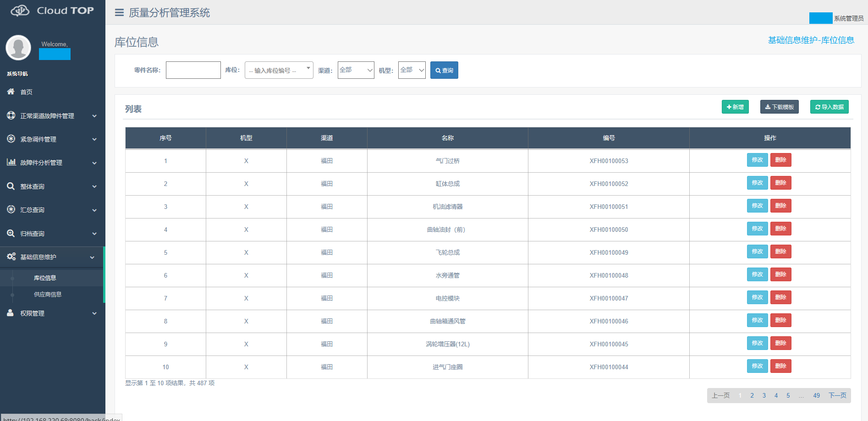This screenshot has width=868, height=421.
Task: Select code XFH00100044 cell
Action: (609, 367)
